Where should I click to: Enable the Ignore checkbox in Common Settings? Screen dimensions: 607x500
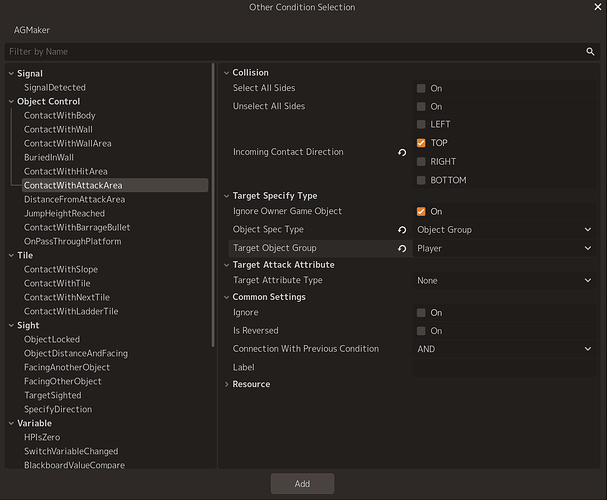(x=421, y=313)
